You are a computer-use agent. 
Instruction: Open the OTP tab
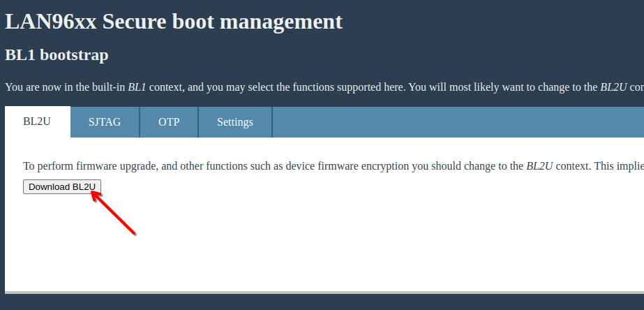(x=169, y=122)
